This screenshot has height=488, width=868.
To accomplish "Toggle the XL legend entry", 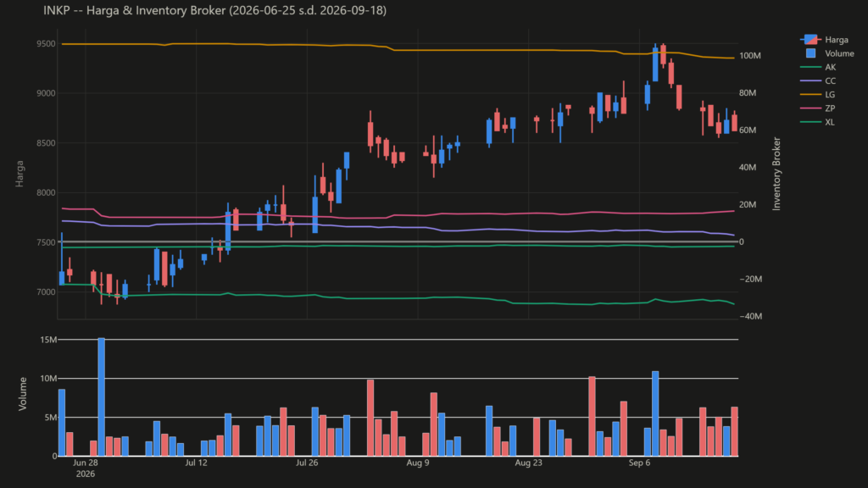I will (x=818, y=122).
